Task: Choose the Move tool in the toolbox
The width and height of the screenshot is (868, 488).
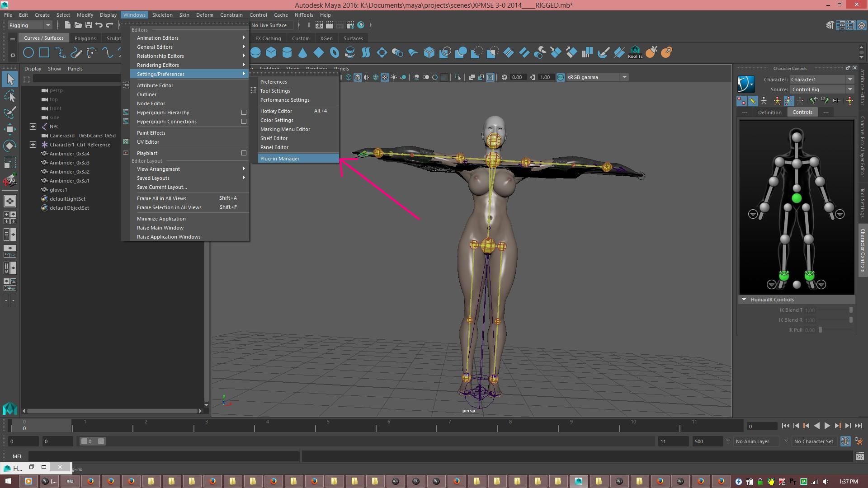Action: tap(10, 129)
